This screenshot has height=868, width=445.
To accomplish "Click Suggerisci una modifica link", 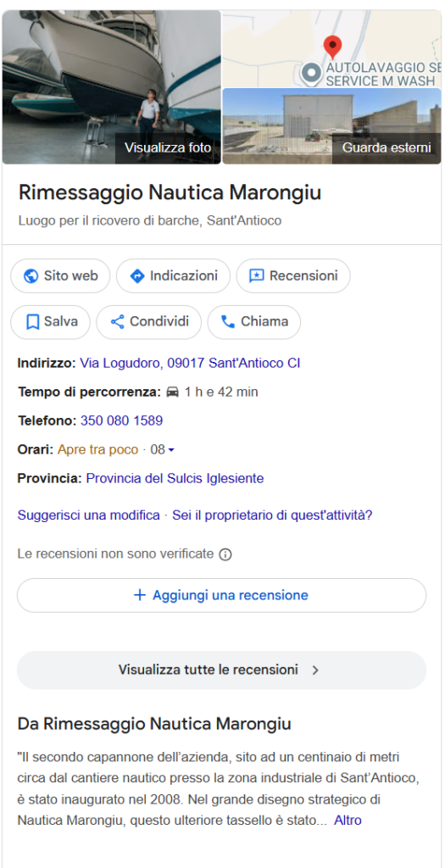I will point(88,515).
